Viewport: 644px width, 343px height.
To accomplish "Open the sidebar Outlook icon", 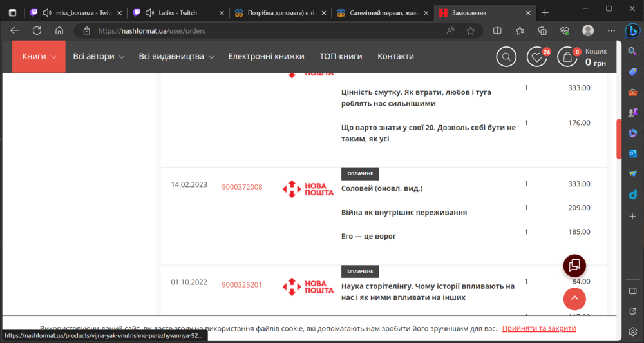I will (632, 153).
